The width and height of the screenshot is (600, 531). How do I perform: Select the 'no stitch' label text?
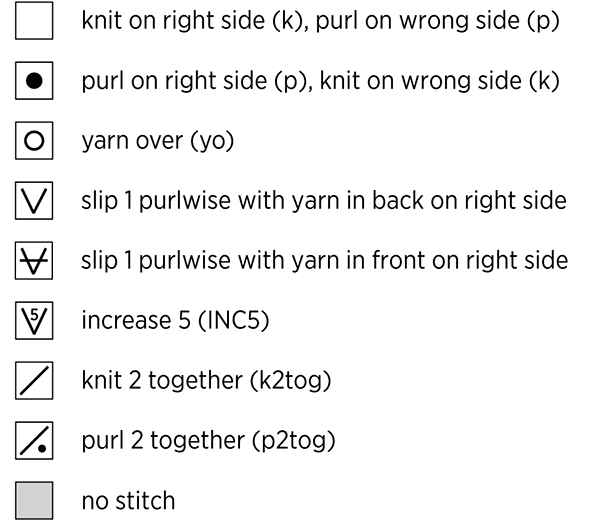pyautogui.click(x=129, y=501)
